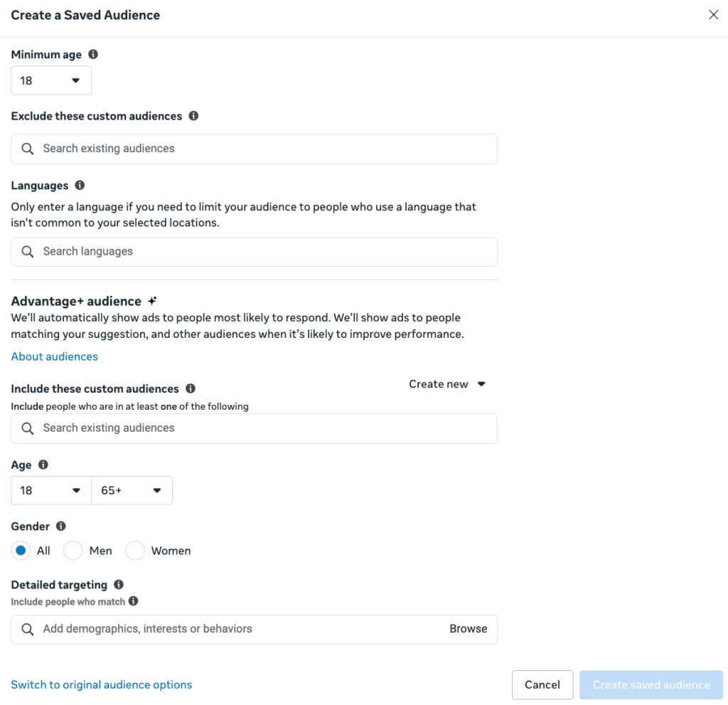
Task: Open the 65+ maximum age dropdown
Action: pos(132,490)
